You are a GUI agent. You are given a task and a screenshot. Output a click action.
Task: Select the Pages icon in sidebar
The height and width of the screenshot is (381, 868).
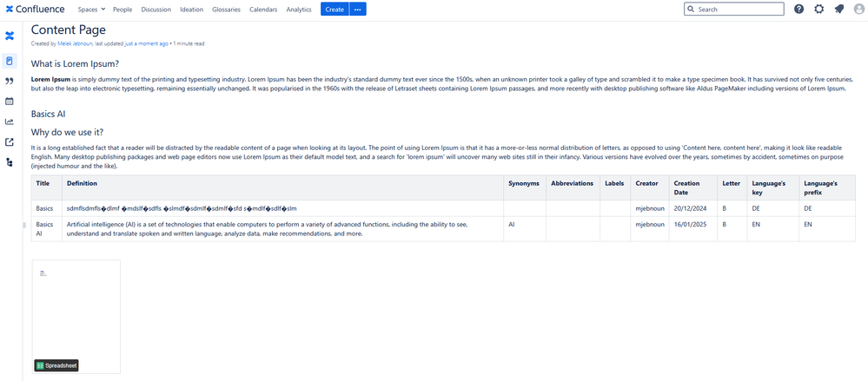click(10, 60)
